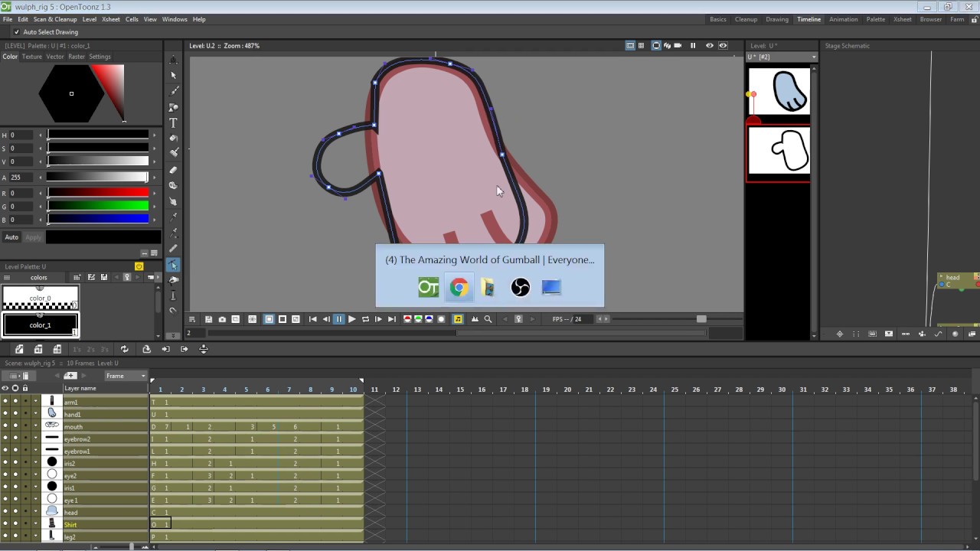Select the color_1 style swatch

pos(41,325)
